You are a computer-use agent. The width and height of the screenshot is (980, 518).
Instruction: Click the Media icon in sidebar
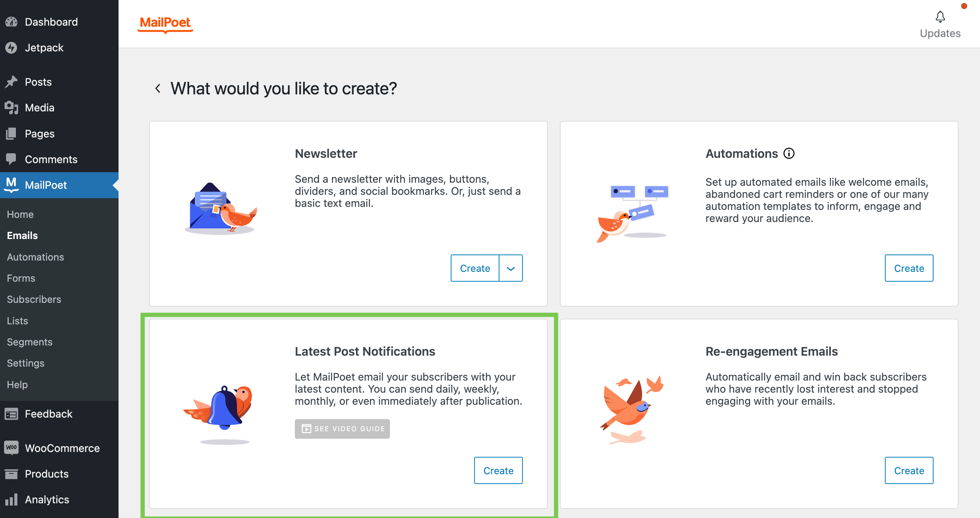pyautogui.click(x=11, y=108)
